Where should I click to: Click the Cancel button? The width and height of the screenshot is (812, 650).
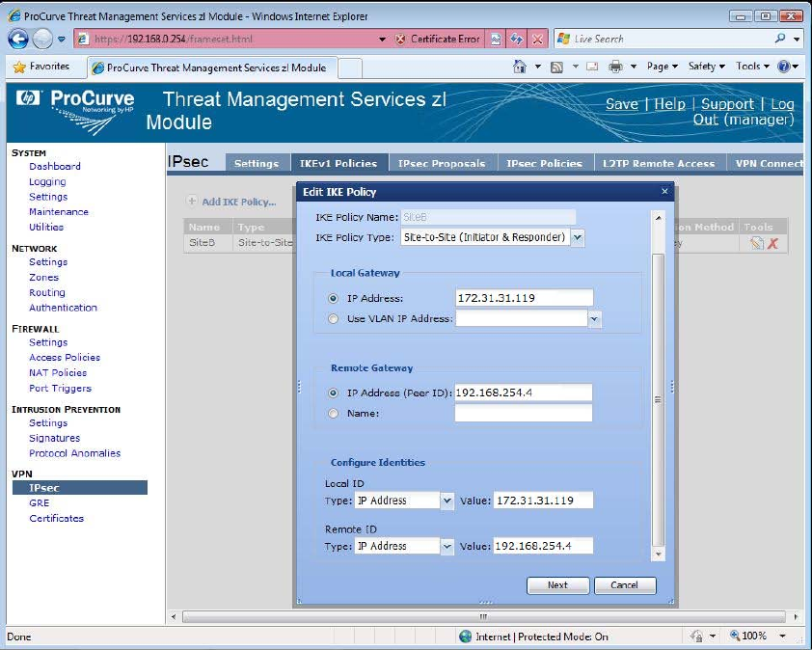click(x=625, y=585)
